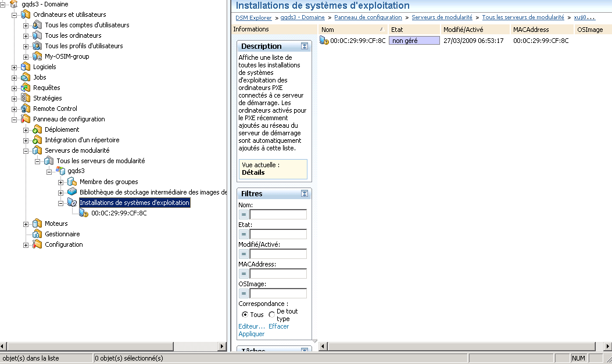Toggle the MACAddress filter operator button
Viewport: 612px width, 364px height.
pyautogui.click(x=244, y=273)
